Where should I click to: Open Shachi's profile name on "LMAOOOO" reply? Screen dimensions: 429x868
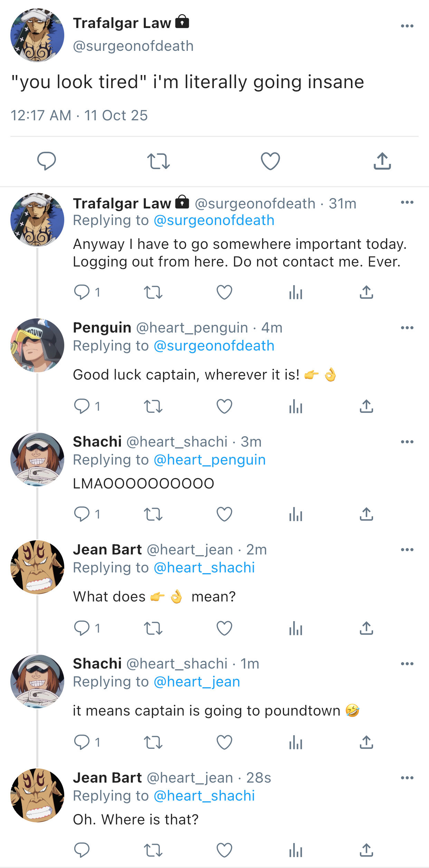[x=97, y=442]
